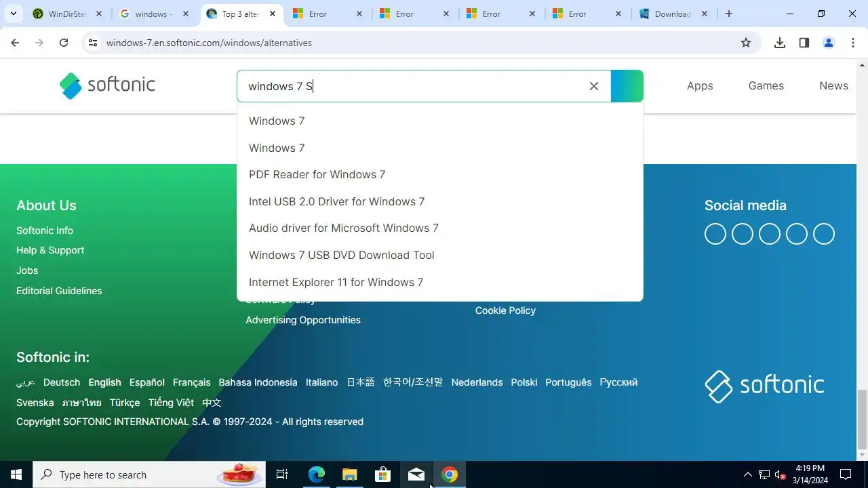Open the Apps menu
Viewport: 868px width, 488px height.
pyautogui.click(x=700, y=85)
